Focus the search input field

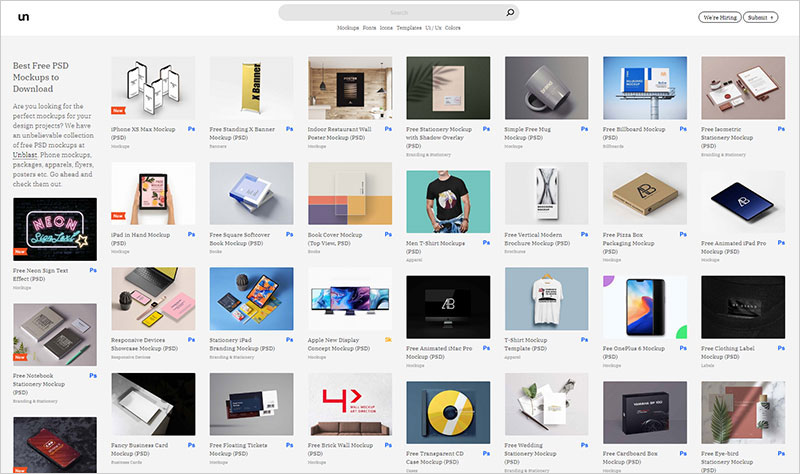pyautogui.click(x=398, y=12)
